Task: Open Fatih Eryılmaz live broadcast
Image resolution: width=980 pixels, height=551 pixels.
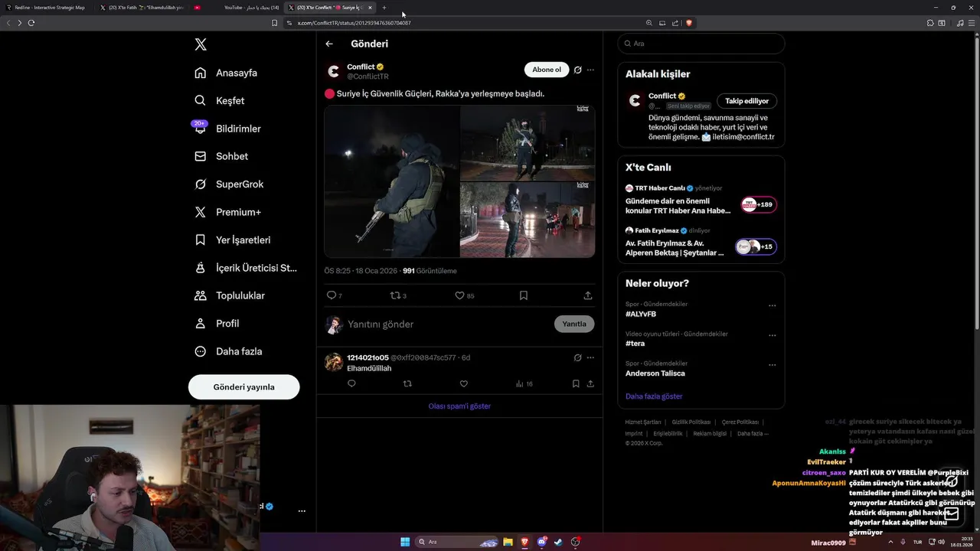Action: [x=701, y=243]
